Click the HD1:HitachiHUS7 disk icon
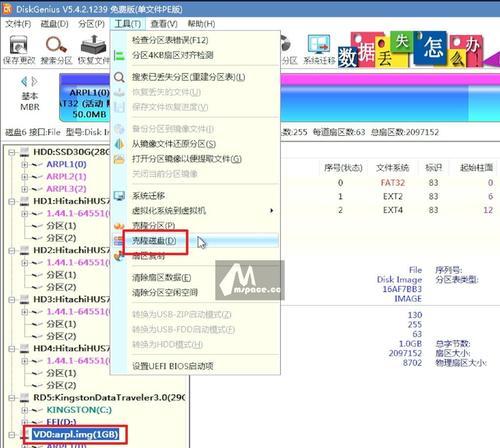Image resolution: width=500 pixels, height=448 pixels. [24, 201]
